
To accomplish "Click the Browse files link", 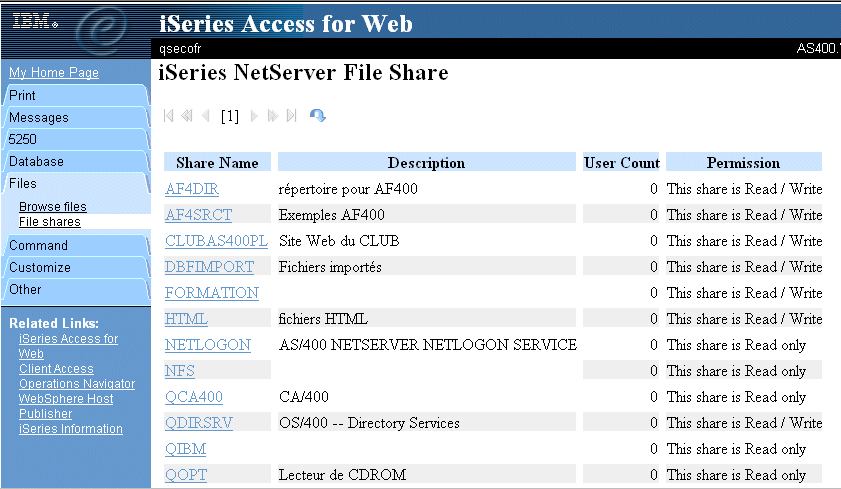I will pyautogui.click(x=53, y=206).
